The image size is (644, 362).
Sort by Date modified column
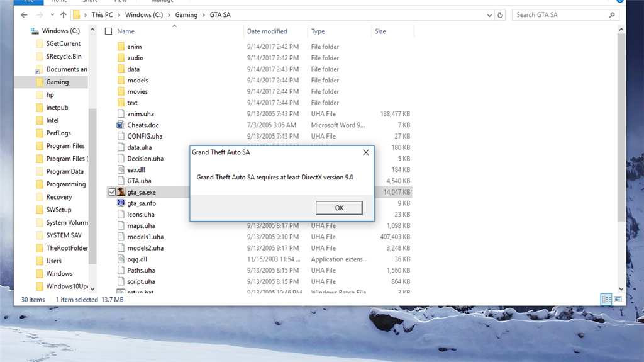[267, 31]
